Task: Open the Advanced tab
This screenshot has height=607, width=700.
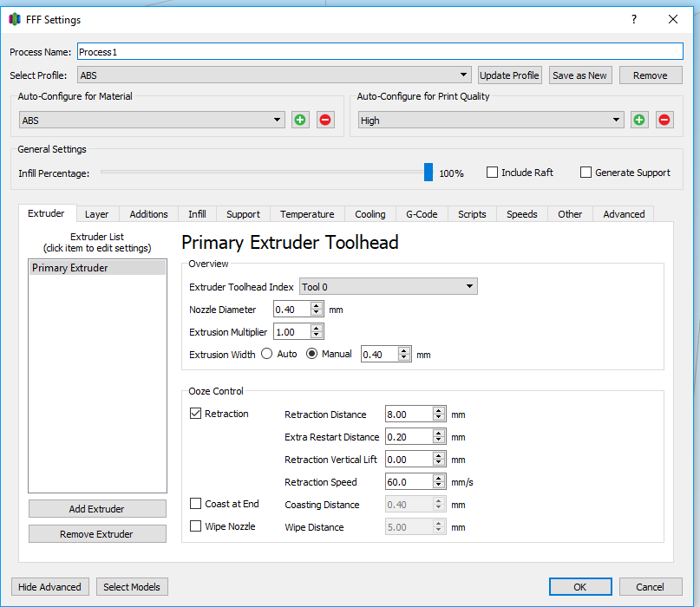Action: 625,214
